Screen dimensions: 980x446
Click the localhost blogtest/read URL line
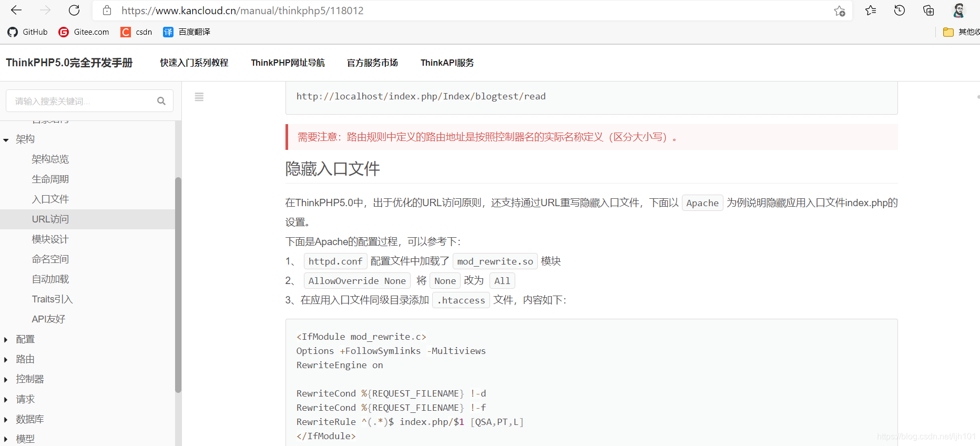tap(421, 96)
